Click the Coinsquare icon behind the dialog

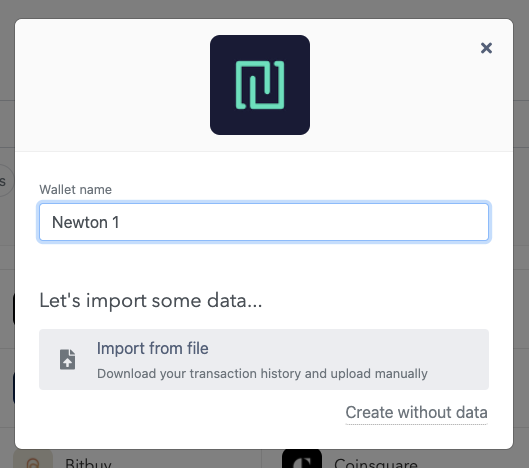pyautogui.click(x=302, y=459)
